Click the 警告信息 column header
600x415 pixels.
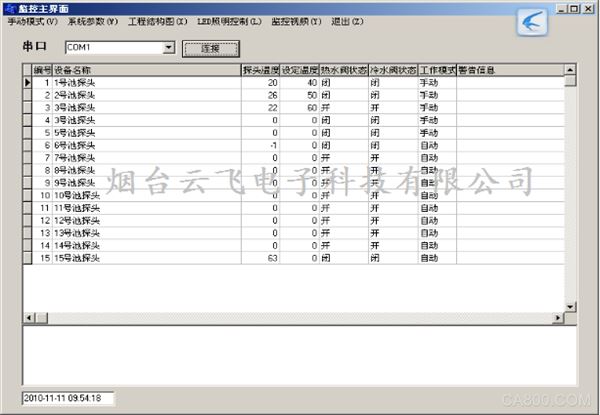coord(510,70)
